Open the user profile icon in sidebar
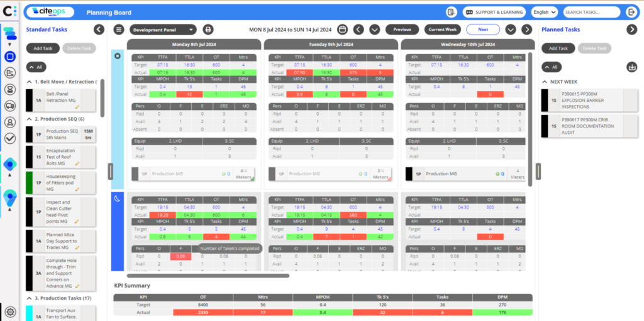The image size is (644, 321). [10, 122]
